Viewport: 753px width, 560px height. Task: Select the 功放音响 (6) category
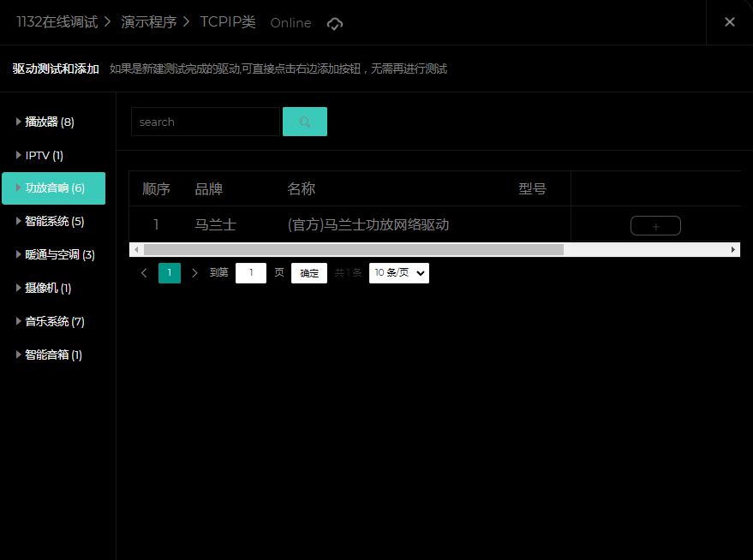click(54, 188)
